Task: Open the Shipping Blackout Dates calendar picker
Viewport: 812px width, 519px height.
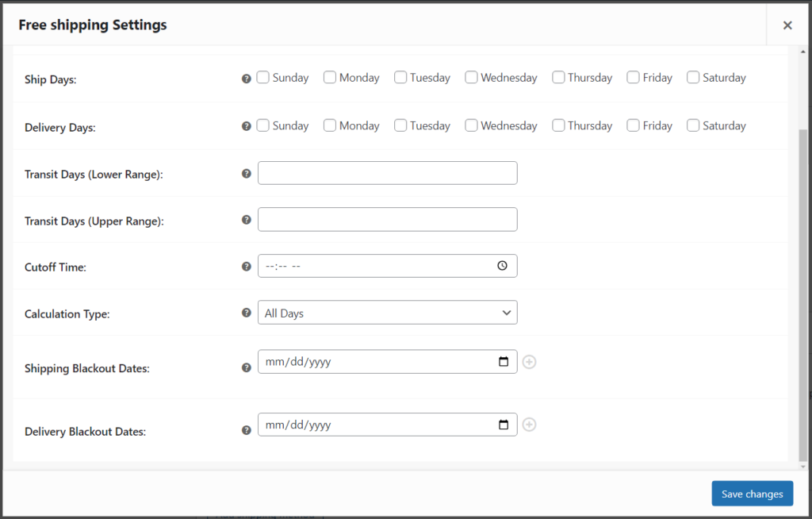Action: click(503, 361)
